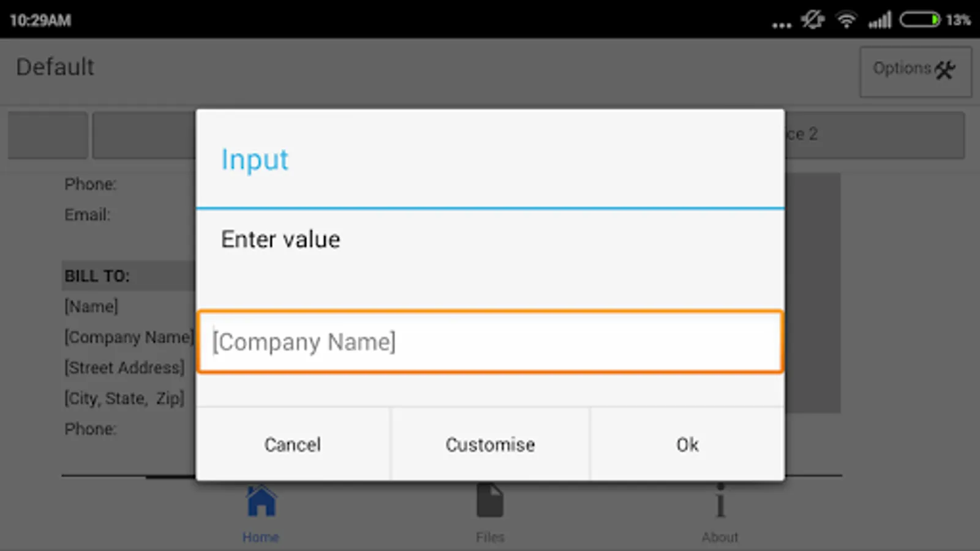Image resolution: width=980 pixels, height=551 pixels.
Task: Tap the Wi-Fi status icon
Action: [x=846, y=20]
